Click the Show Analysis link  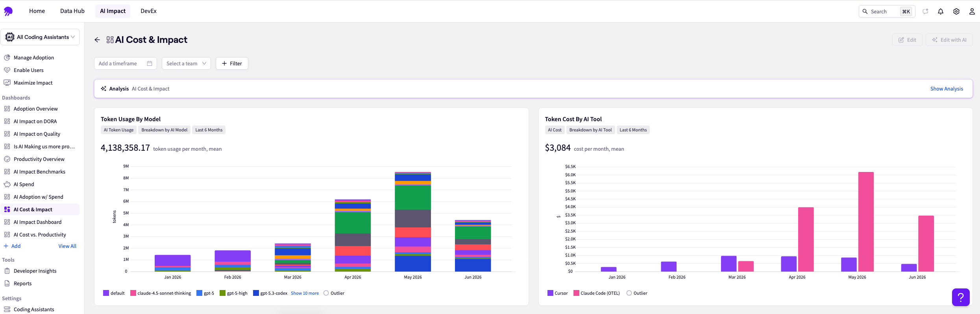click(947, 89)
